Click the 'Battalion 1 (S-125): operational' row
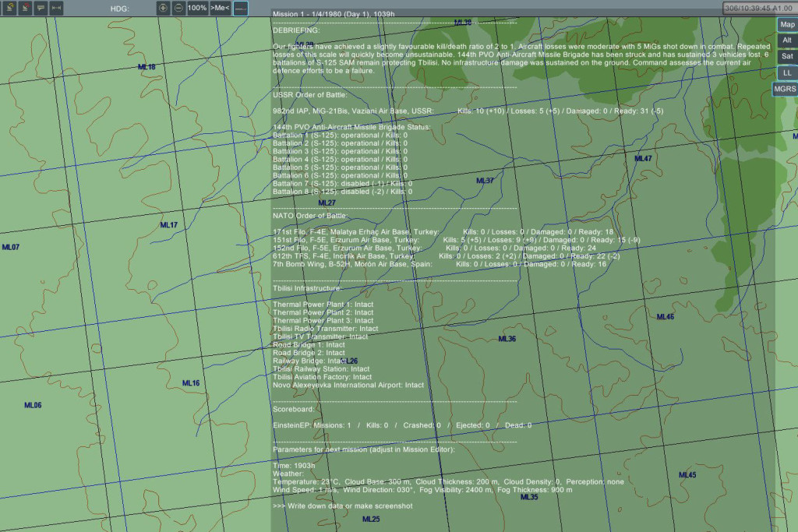The height and width of the screenshot is (532, 798). (x=340, y=136)
